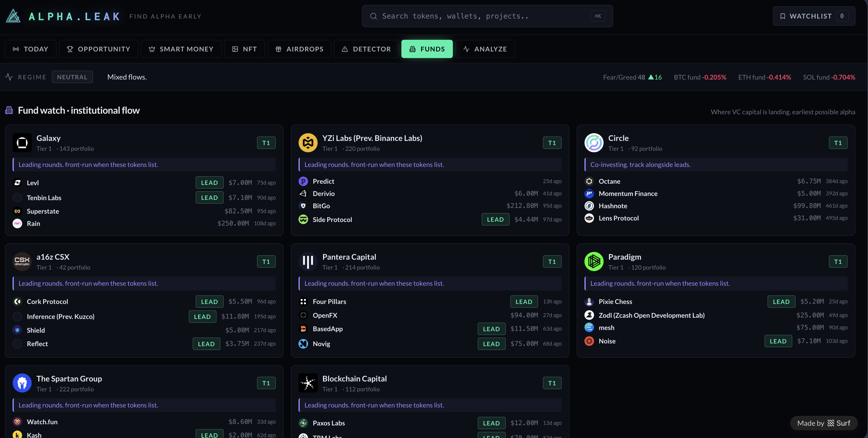Click the Alpha Leak triangle logo
Screen dimensions: 868x438
coord(13,16)
